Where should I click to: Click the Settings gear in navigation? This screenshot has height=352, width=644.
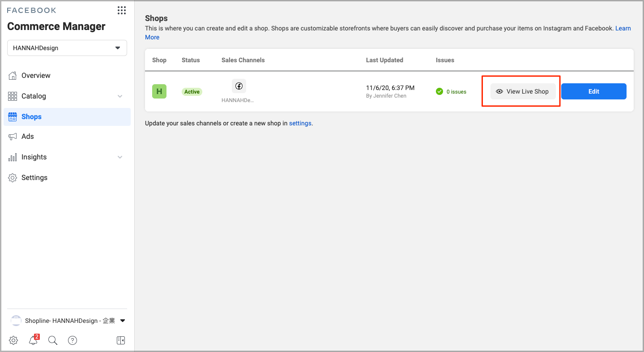pos(13,178)
